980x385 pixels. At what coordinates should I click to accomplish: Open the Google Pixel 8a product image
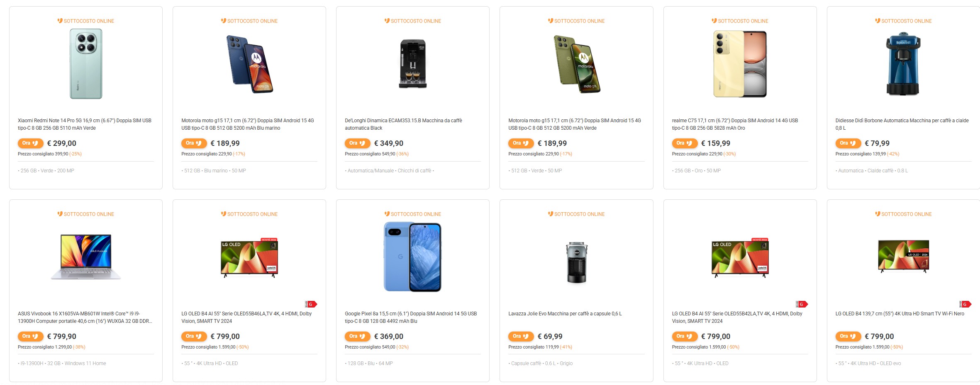[413, 257]
